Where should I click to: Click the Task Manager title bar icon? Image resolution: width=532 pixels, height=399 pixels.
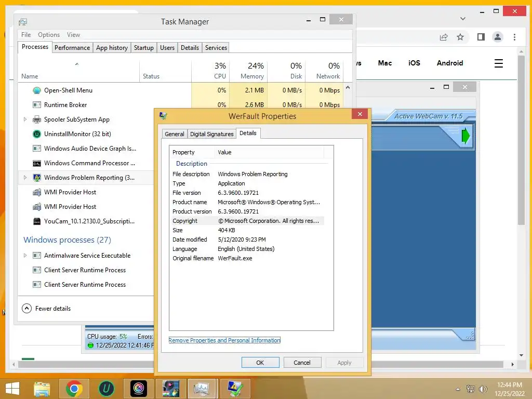pos(23,22)
